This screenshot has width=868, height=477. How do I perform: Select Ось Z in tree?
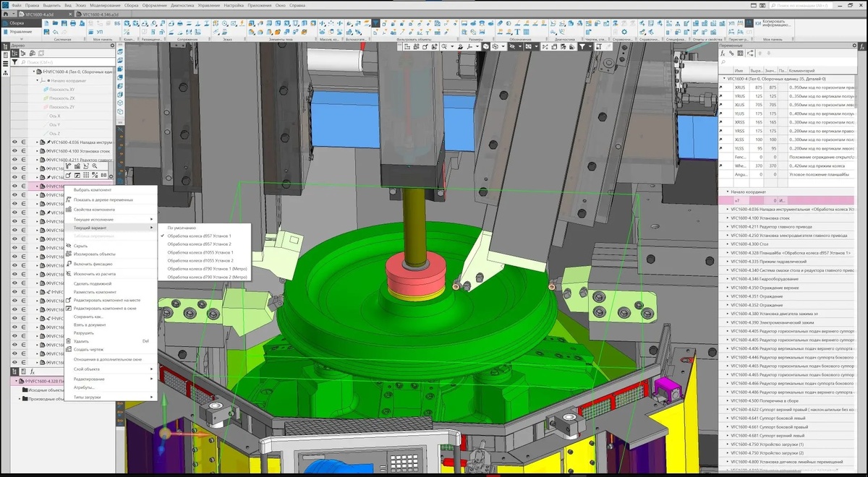[x=55, y=134]
